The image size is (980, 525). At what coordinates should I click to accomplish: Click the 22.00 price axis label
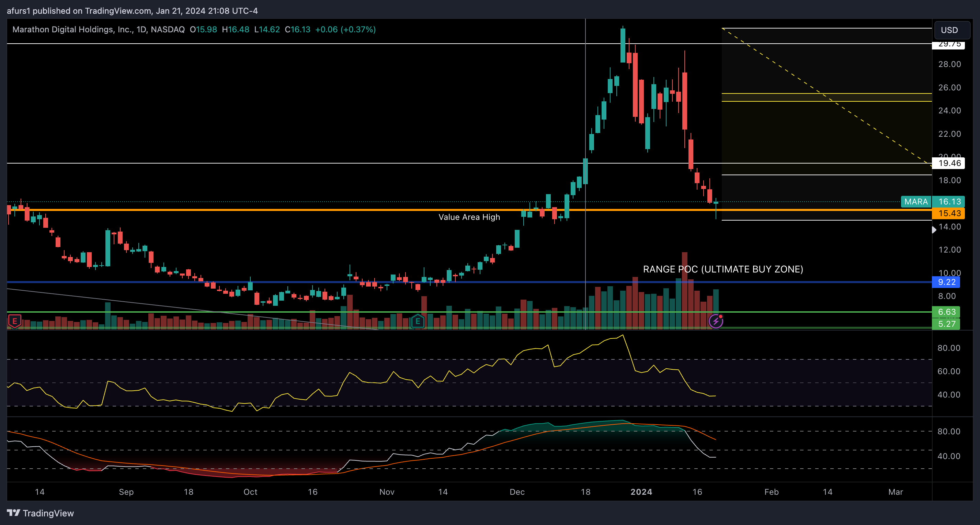click(949, 134)
